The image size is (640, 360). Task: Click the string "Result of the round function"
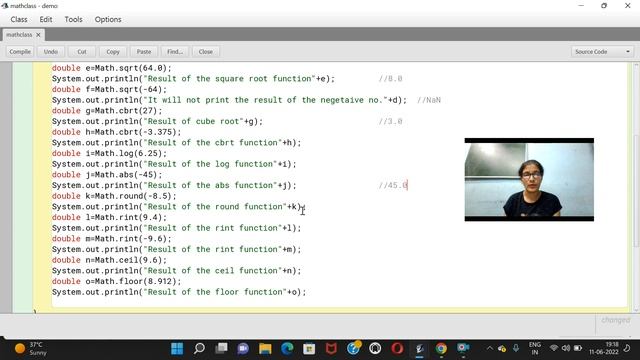pos(215,207)
